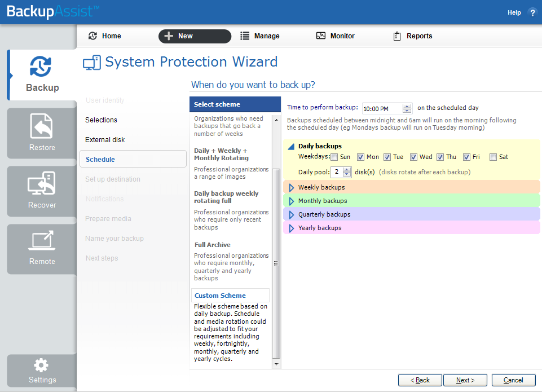Select the Custom Scheme option
Image resolution: width=542 pixels, height=392 pixels.
(230, 296)
